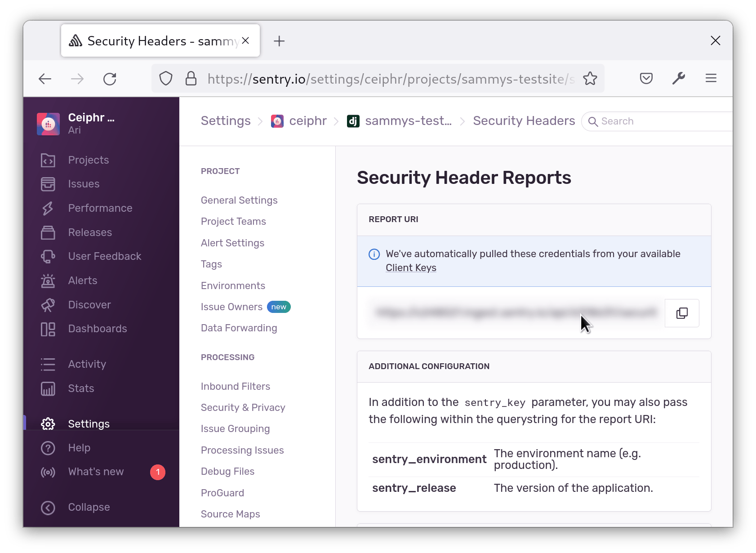The height and width of the screenshot is (553, 756).
Task: Open Releases in the sidebar
Action: point(90,232)
